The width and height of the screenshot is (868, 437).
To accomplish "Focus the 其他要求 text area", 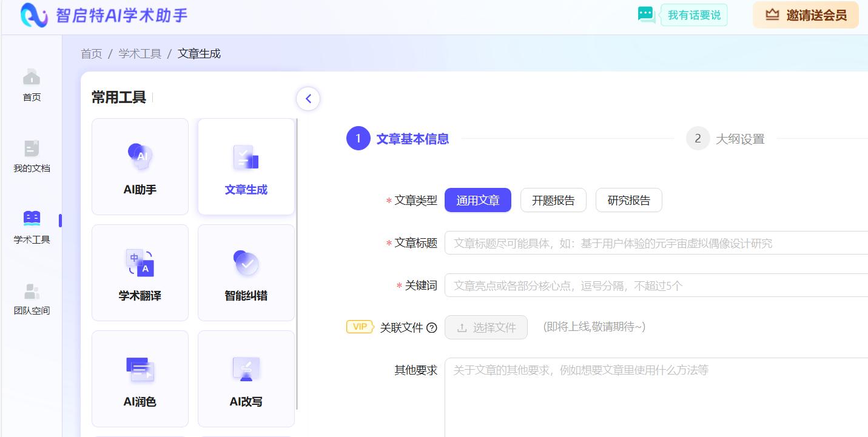I will [656, 398].
